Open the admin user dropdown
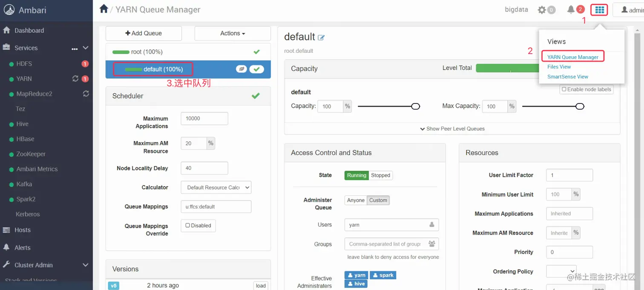 pyautogui.click(x=630, y=10)
